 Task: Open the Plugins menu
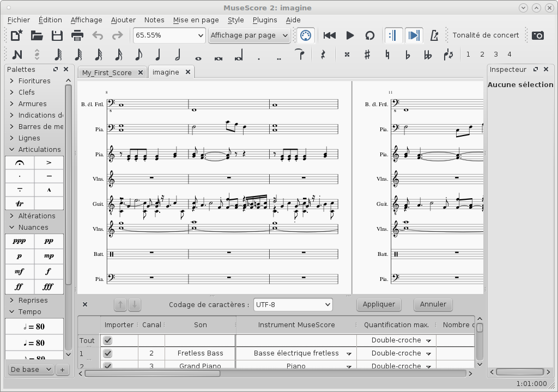[x=265, y=20]
